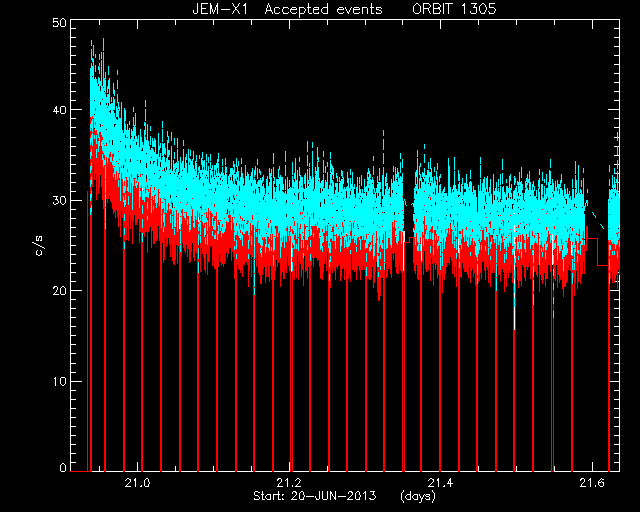Click the '21.6' x-axis tick label
The image size is (640, 512).
(592, 483)
